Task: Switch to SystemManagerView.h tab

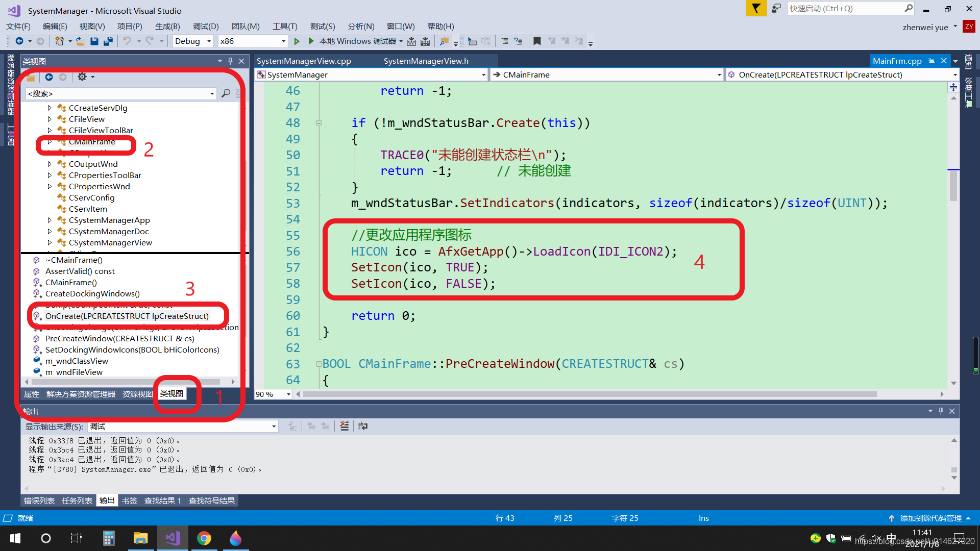Action: (x=426, y=61)
